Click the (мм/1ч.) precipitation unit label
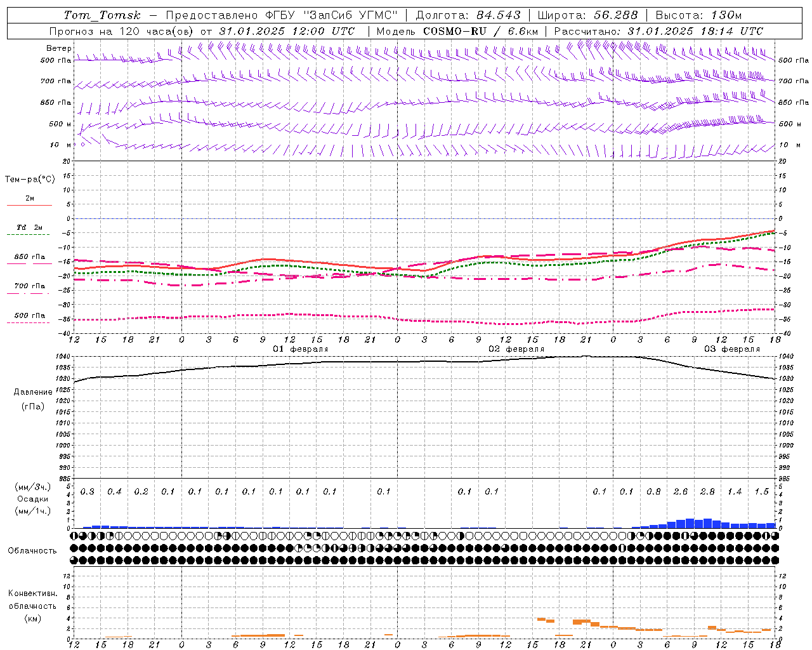This screenshot has height=650, width=812. click(x=33, y=511)
